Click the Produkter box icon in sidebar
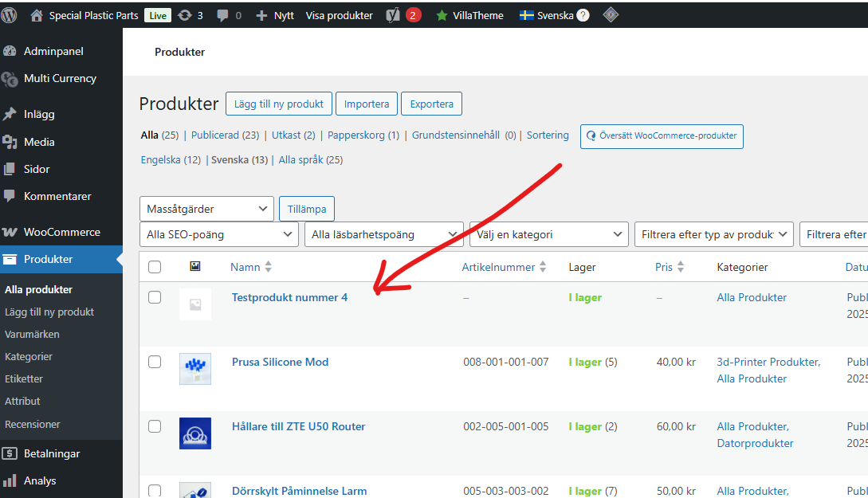 [10, 259]
